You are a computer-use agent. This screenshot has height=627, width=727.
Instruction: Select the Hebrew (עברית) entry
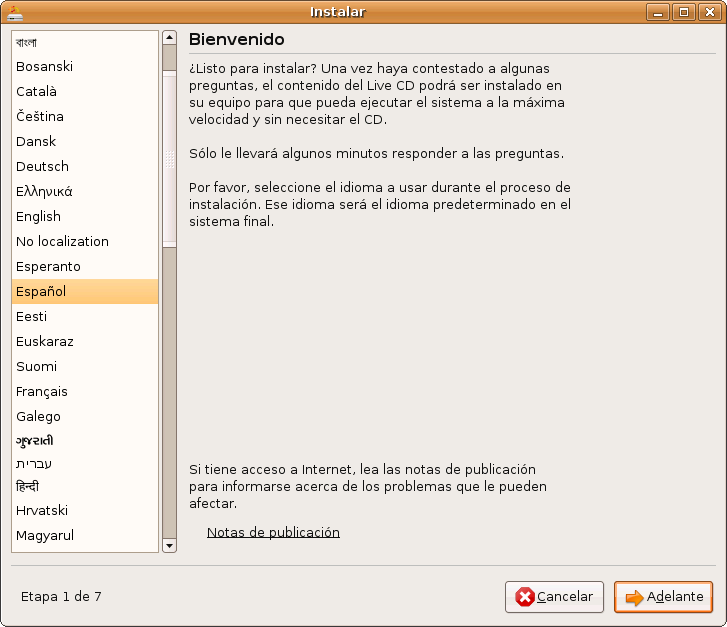pos(85,464)
